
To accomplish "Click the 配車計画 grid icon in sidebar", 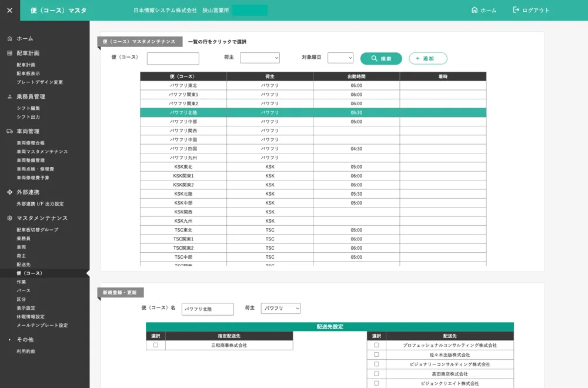I will point(9,53).
